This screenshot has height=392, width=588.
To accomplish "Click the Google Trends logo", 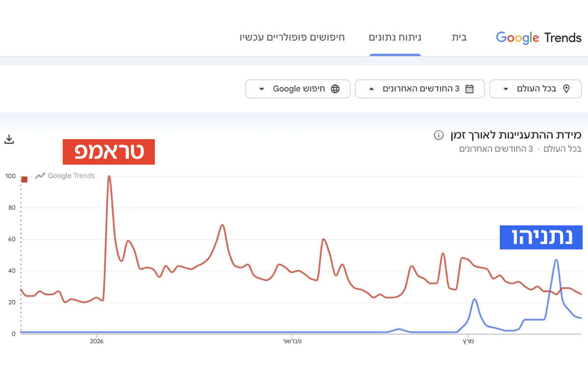I will [x=539, y=38].
